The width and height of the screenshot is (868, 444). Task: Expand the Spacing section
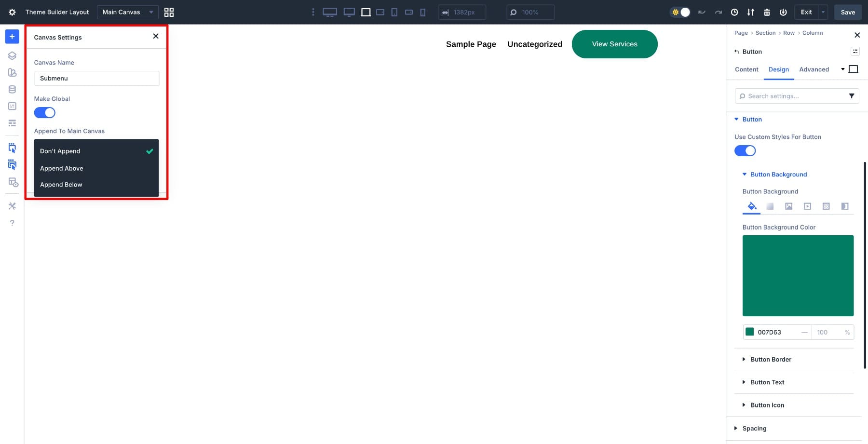(754, 429)
